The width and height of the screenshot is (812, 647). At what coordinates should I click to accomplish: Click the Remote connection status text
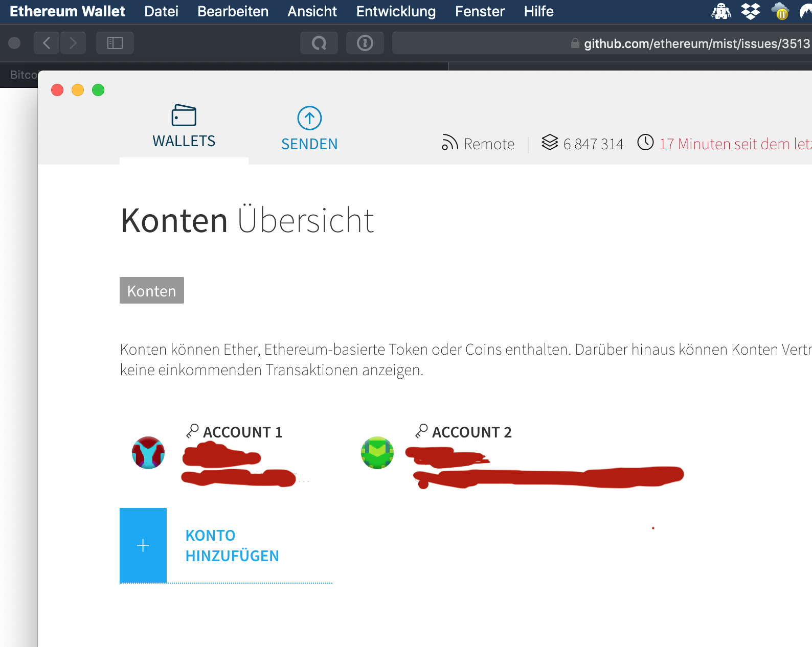489,144
